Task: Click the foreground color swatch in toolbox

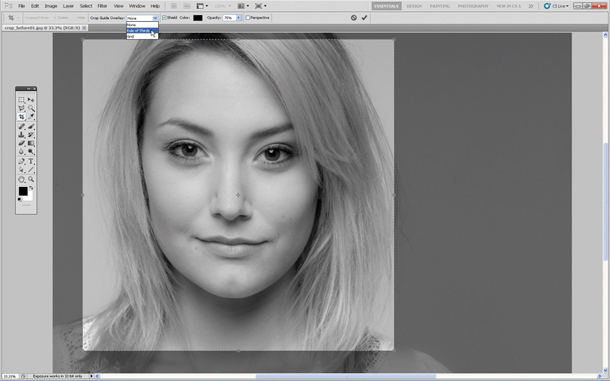Action: (23, 191)
